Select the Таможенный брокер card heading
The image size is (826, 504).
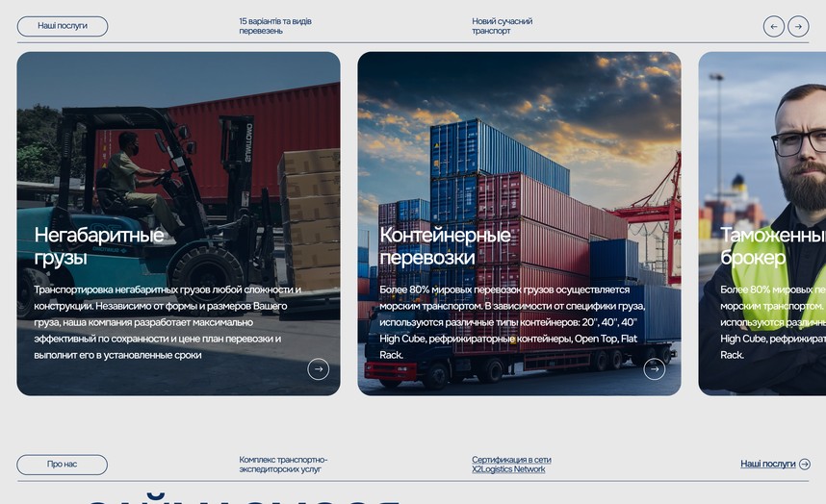coord(773,246)
